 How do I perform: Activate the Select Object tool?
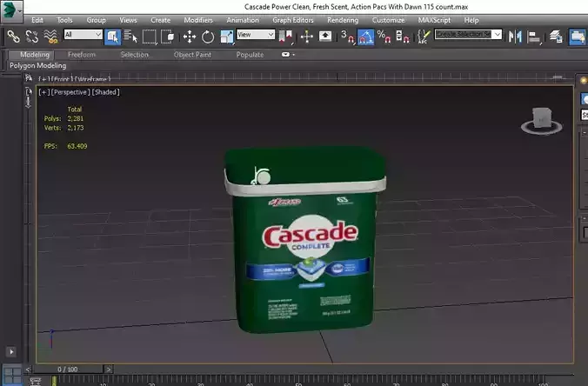(x=112, y=37)
